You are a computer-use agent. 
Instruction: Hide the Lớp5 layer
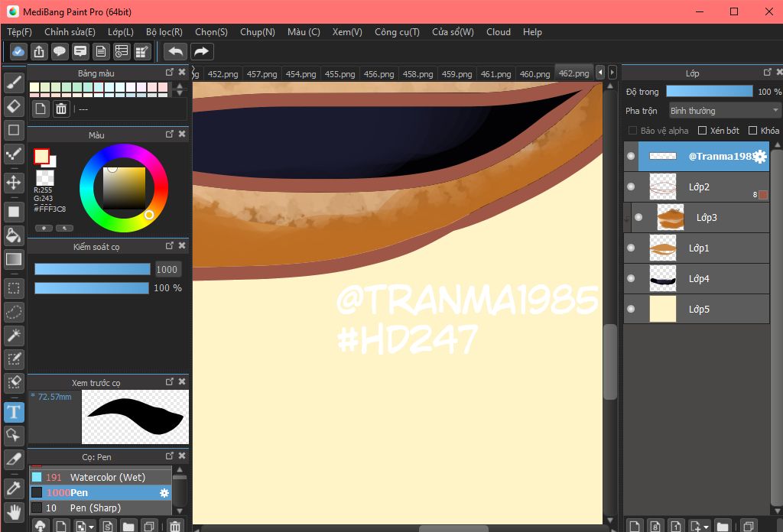(x=631, y=309)
